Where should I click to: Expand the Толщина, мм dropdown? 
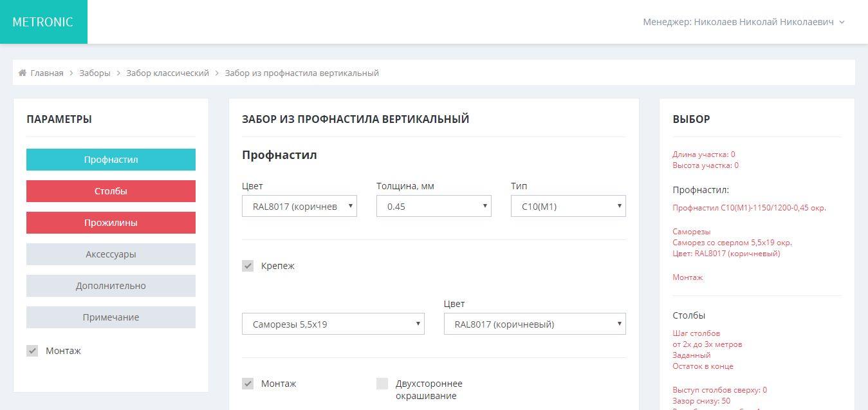pyautogui.click(x=434, y=207)
